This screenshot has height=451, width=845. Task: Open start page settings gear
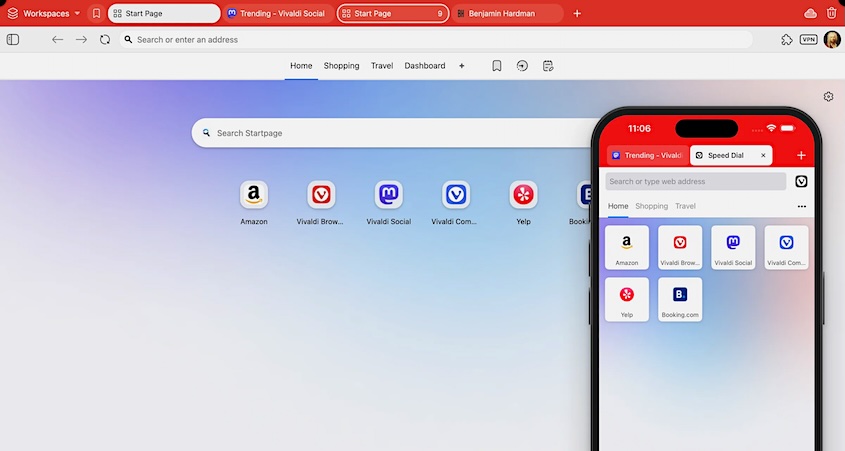[x=828, y=96]
